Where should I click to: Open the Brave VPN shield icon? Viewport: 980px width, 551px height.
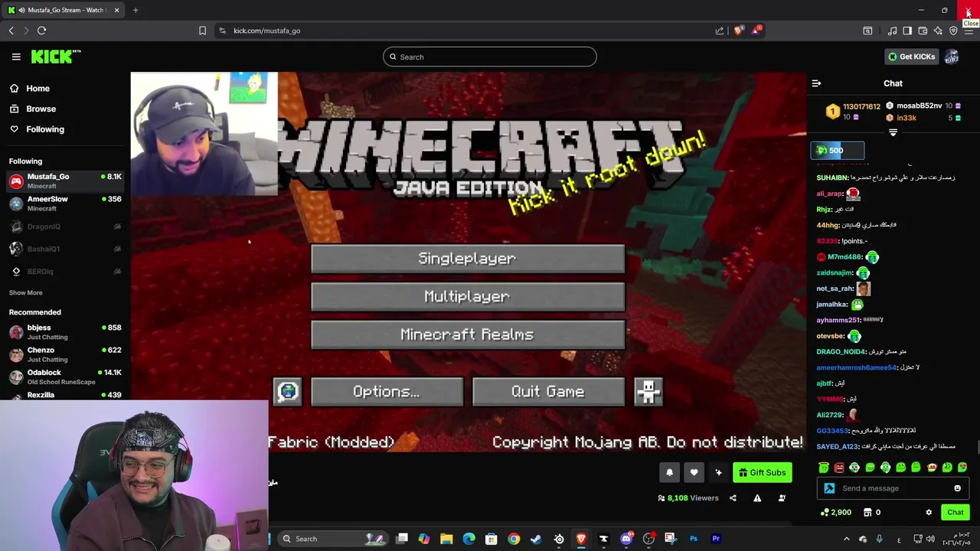click(953, 31)
